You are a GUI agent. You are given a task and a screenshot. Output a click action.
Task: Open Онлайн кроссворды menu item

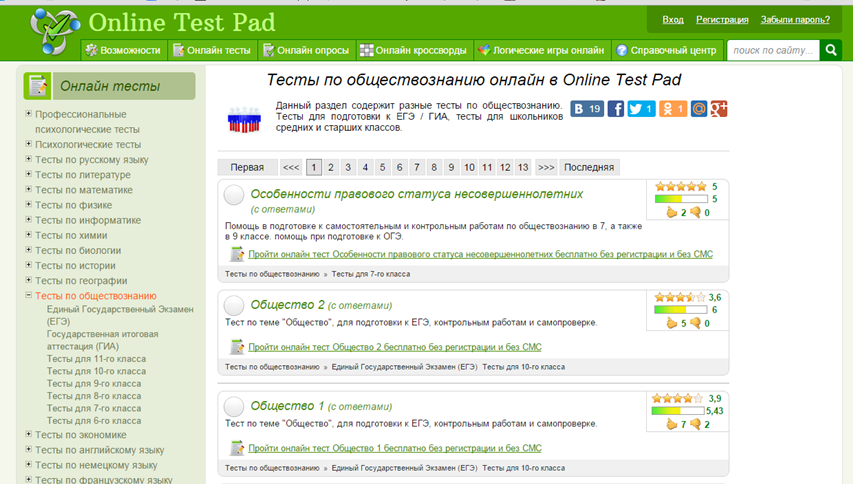(415, 50)
